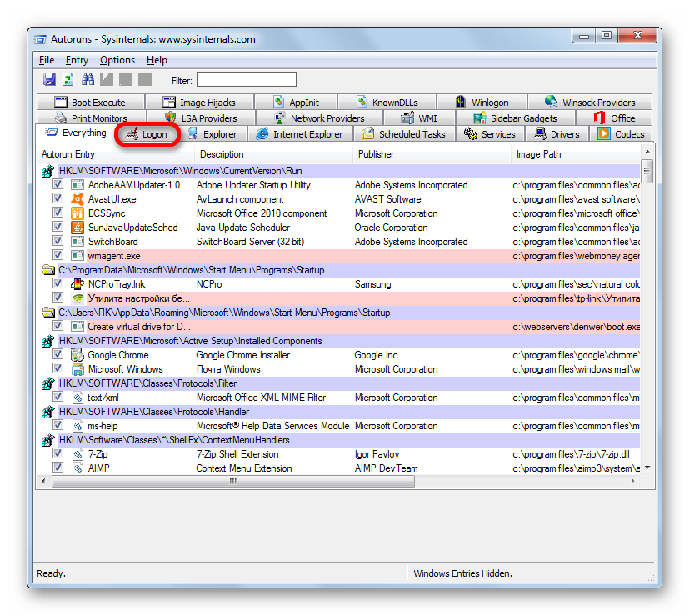The height and width of the screenshot is (616, 690).
Task: Sort by Publisher column header
Action: point(432,154)
